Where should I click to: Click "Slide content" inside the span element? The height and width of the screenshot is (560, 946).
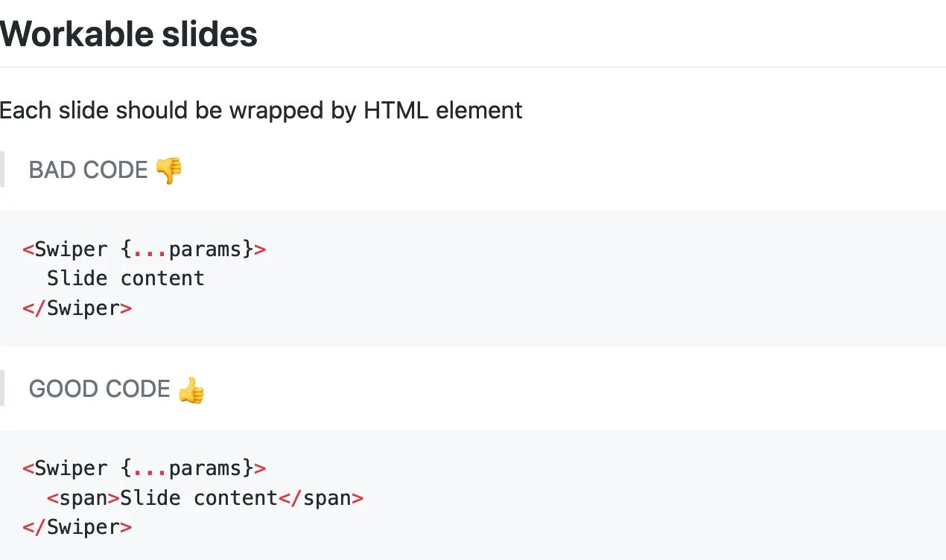(199, 498)
